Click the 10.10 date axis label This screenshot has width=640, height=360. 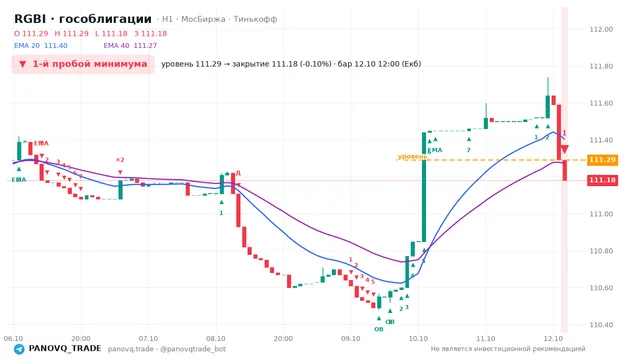tap(418, 339)
